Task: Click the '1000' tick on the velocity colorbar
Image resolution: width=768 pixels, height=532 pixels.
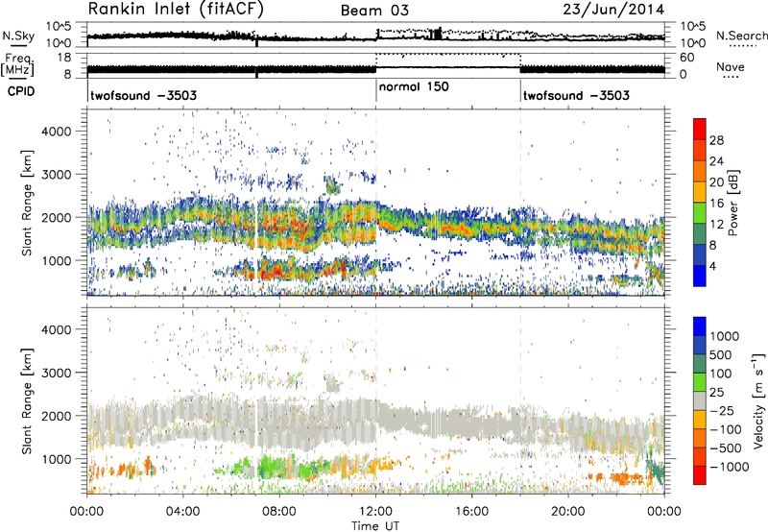Action: click(725, 336)
